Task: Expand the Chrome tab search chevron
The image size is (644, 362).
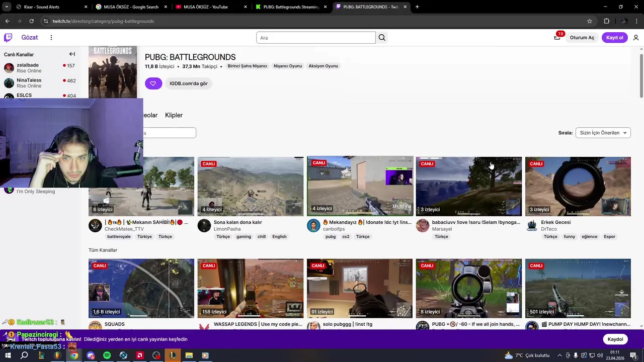Action: [x=7, y=7]
